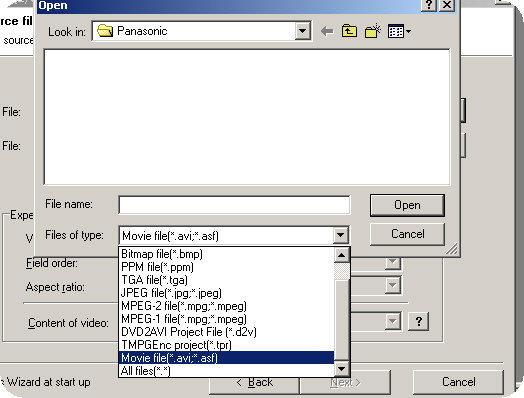This screenshot has height=398, width=524.
Task: Open the Aspect ratio dropdown in wizard
Action: coord(393,285)
